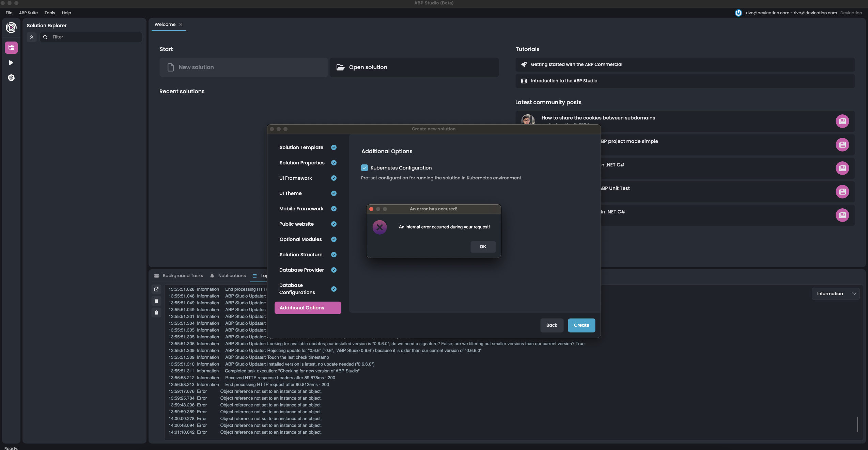Click the account power icon

click(738, 13)
